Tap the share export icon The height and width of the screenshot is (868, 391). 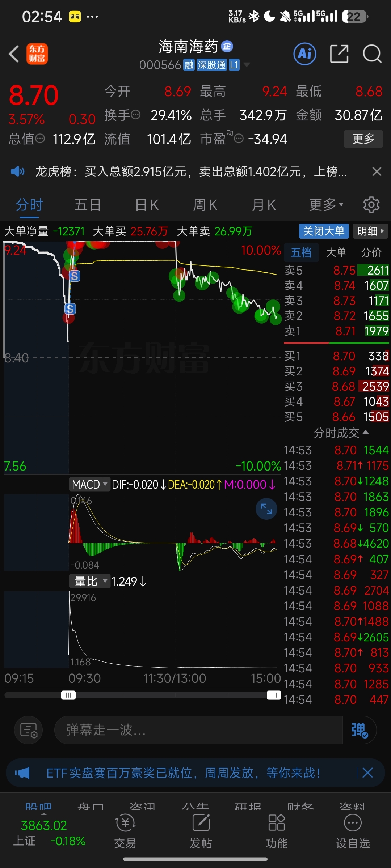339,54
